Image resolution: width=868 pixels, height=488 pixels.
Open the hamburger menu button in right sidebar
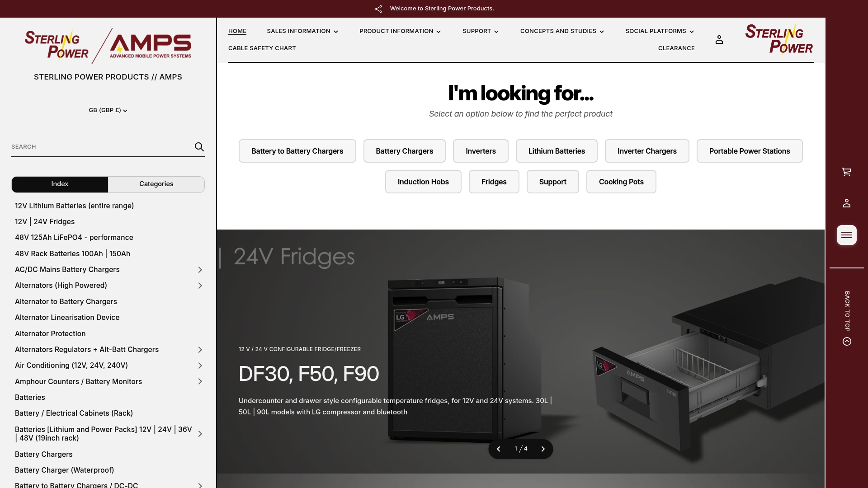click(847, 235)
